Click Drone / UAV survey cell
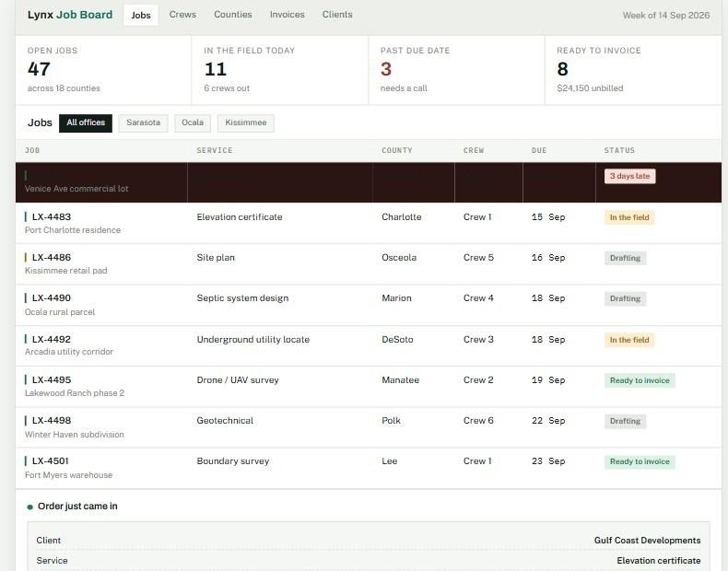728x571 pixels. tap(237, 379)
